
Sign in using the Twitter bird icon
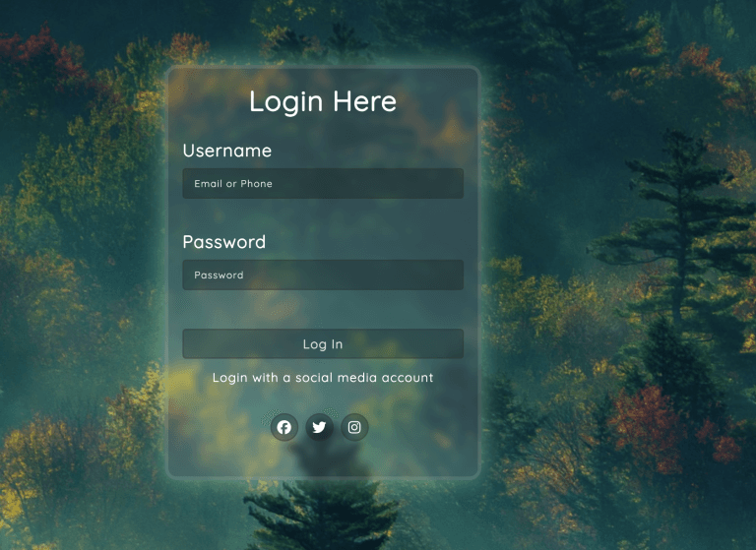pos(319,427)
